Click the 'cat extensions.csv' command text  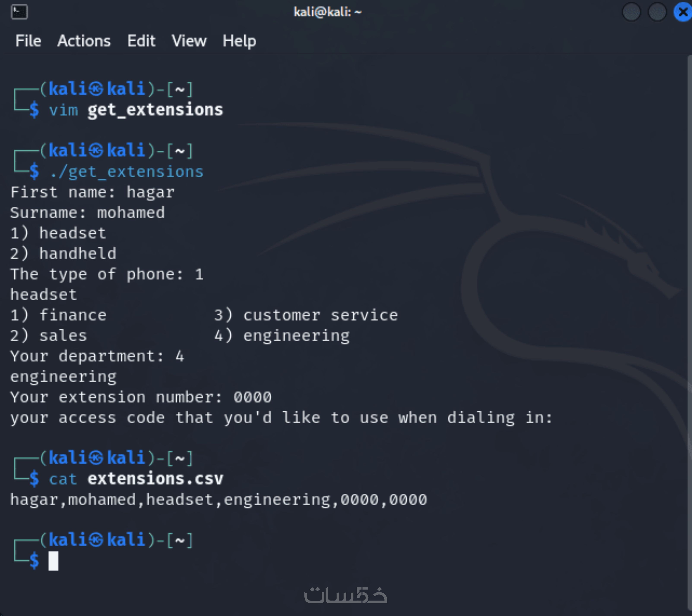[136, 479]
